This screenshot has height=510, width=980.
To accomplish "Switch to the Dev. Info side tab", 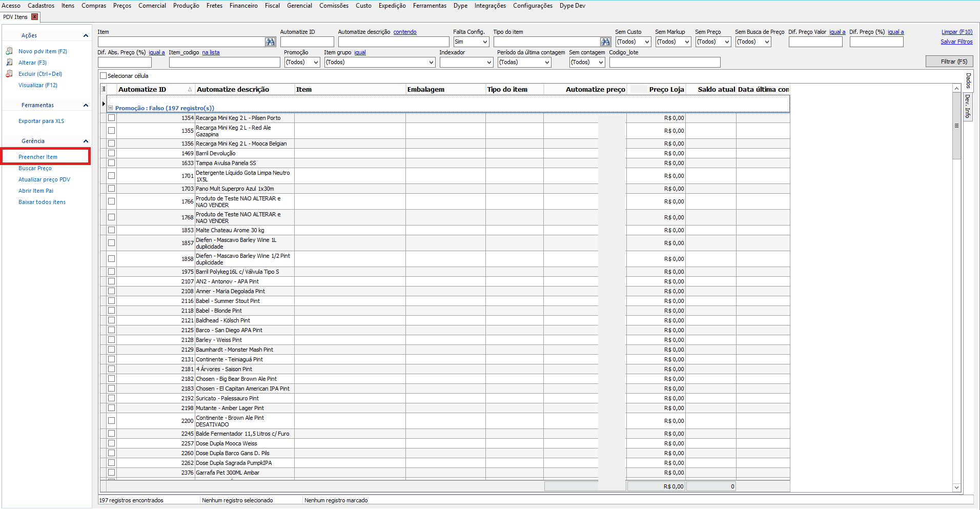I will (968, 106).
